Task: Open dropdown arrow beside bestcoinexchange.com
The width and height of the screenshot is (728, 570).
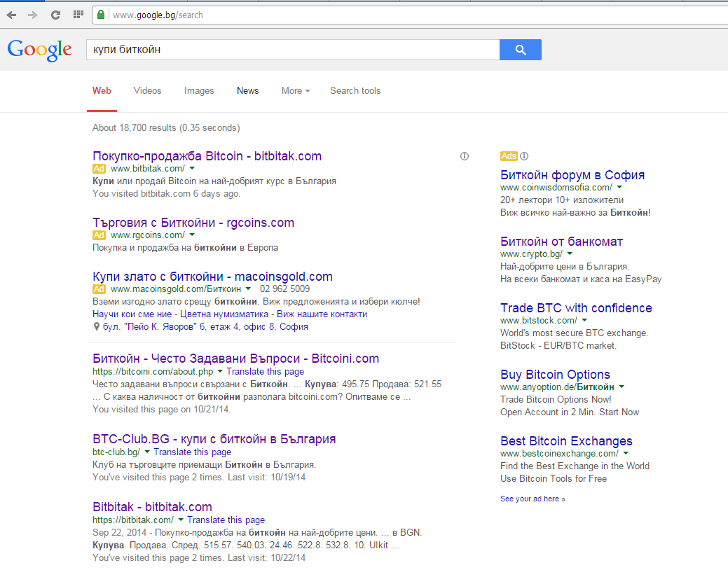Action: pyautogui.click(x=626, y=454)
